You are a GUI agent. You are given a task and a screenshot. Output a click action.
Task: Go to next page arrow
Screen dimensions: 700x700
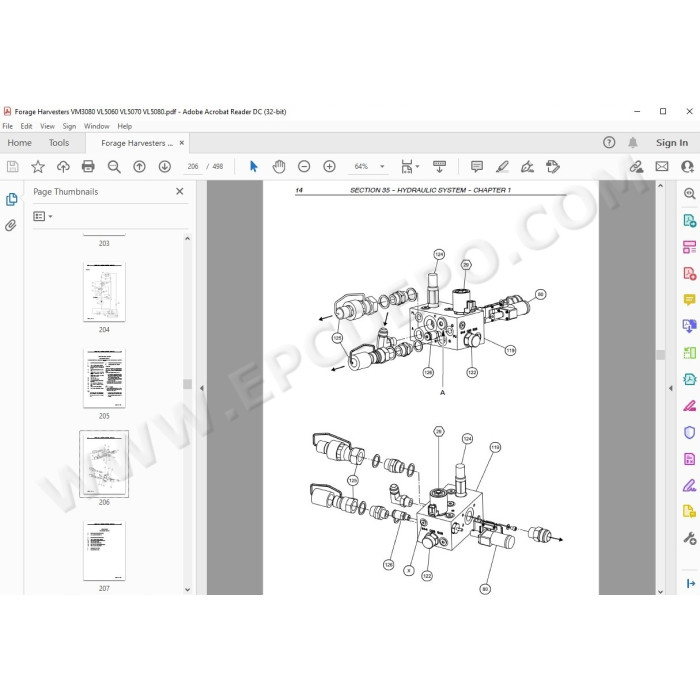click(x=165, y=167)
